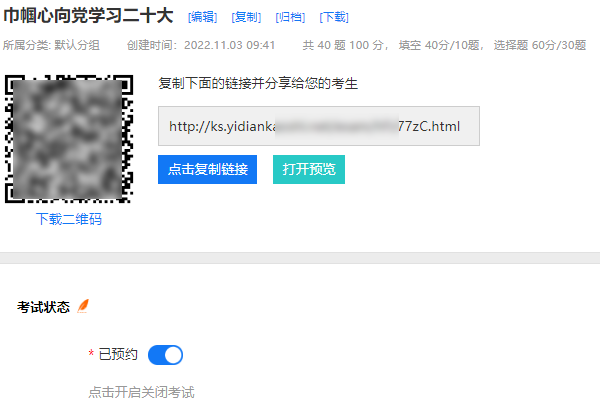The image size is (600, 400).
Task: Select the 所属分类 默认分组 text
Action: tap(51, 45)
